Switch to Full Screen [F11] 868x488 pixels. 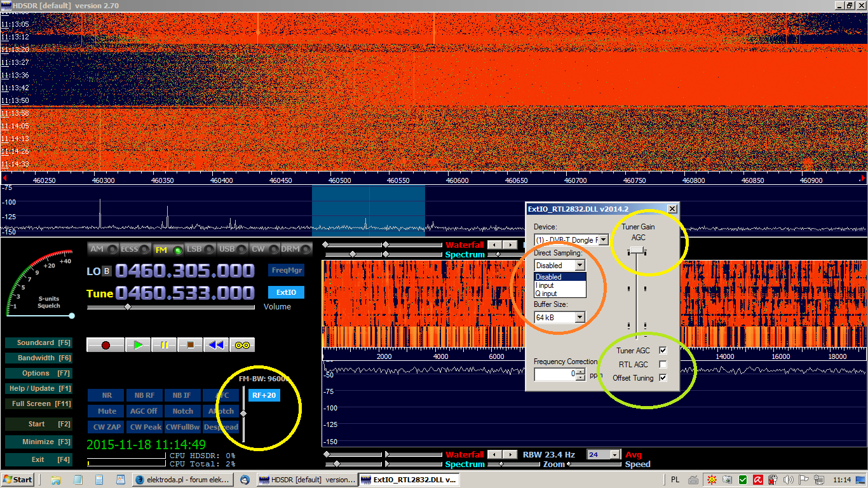(x=38, y=403)
